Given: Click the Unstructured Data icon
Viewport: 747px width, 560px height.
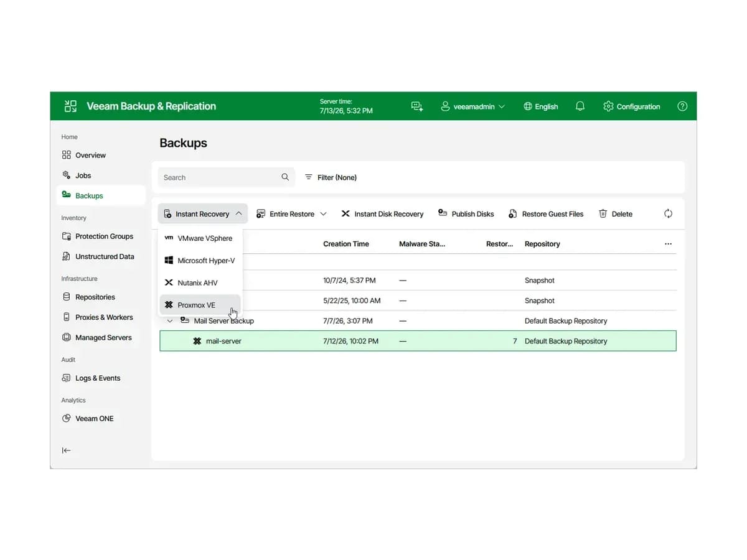Looking at the screenshot, I should point(67,256).
